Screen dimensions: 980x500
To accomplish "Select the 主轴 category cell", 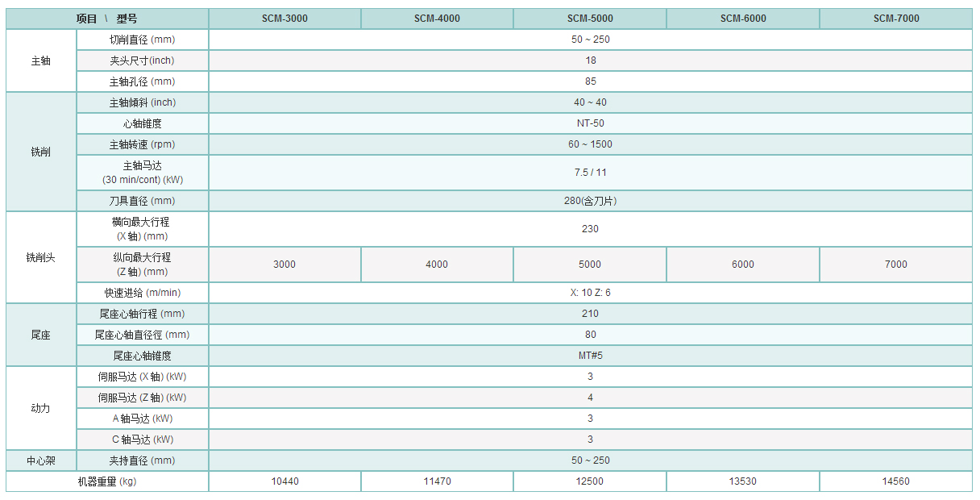I will tap(41, 60).
